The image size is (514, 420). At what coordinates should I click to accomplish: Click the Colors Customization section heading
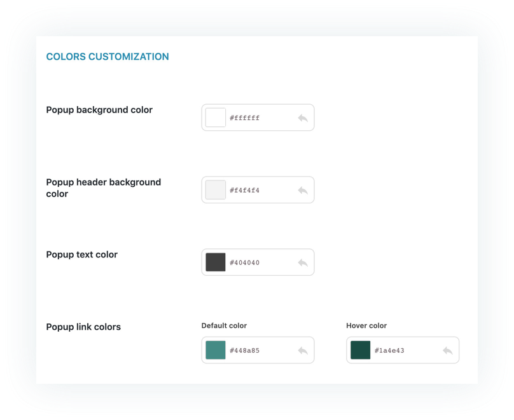coord(108,57)
